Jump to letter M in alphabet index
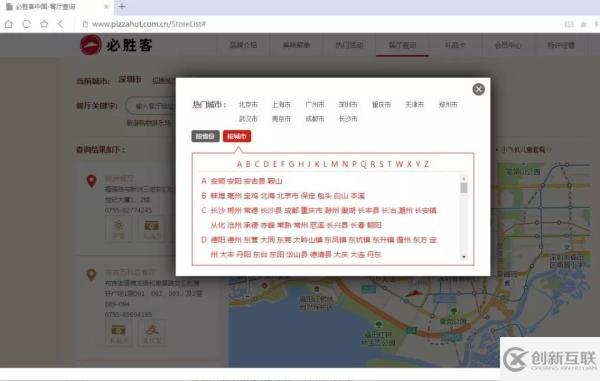 [x=335, y=164]
